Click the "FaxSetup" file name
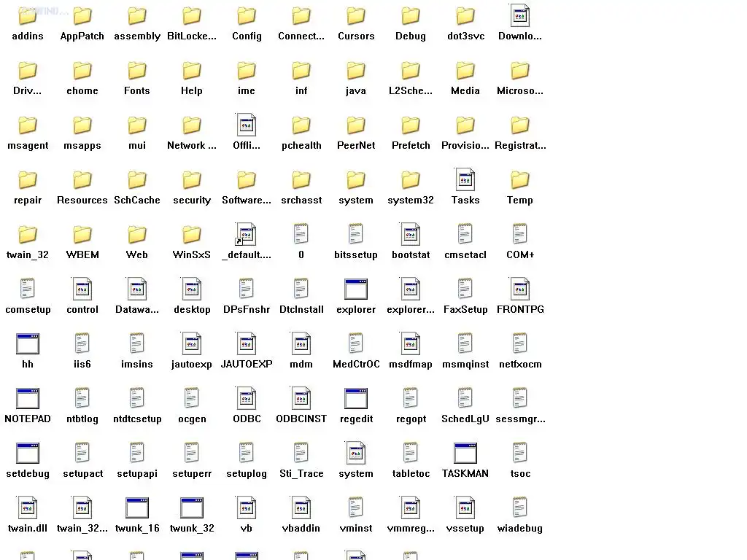The height and width of the screenshot is (560, 747). pyautogui.click(x=465, y=309)
